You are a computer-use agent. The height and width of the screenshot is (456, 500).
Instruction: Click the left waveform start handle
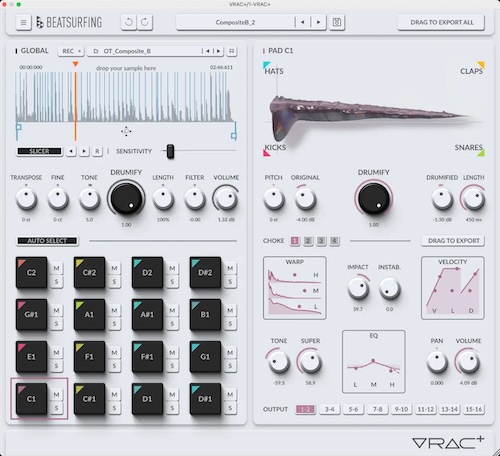pos(19,127)
